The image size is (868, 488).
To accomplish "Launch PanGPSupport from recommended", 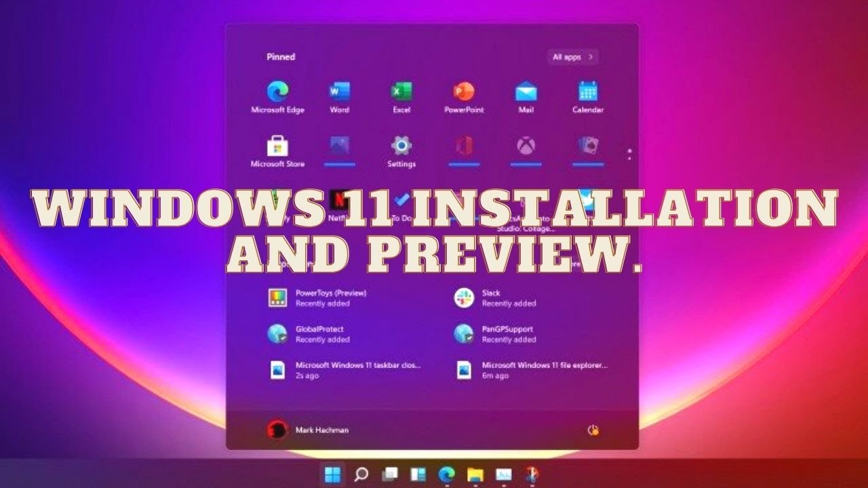I will pos(496,334).
